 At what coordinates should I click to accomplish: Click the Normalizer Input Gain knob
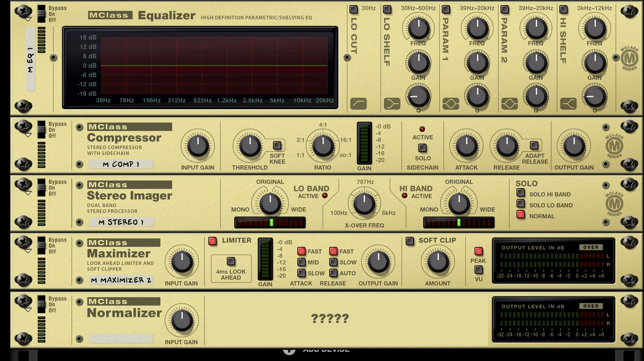coord(181,320)
